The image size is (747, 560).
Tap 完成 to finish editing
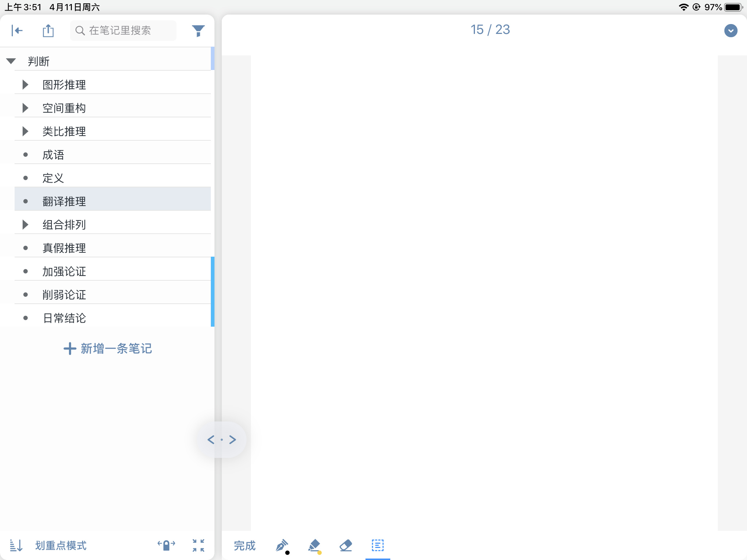245,546
